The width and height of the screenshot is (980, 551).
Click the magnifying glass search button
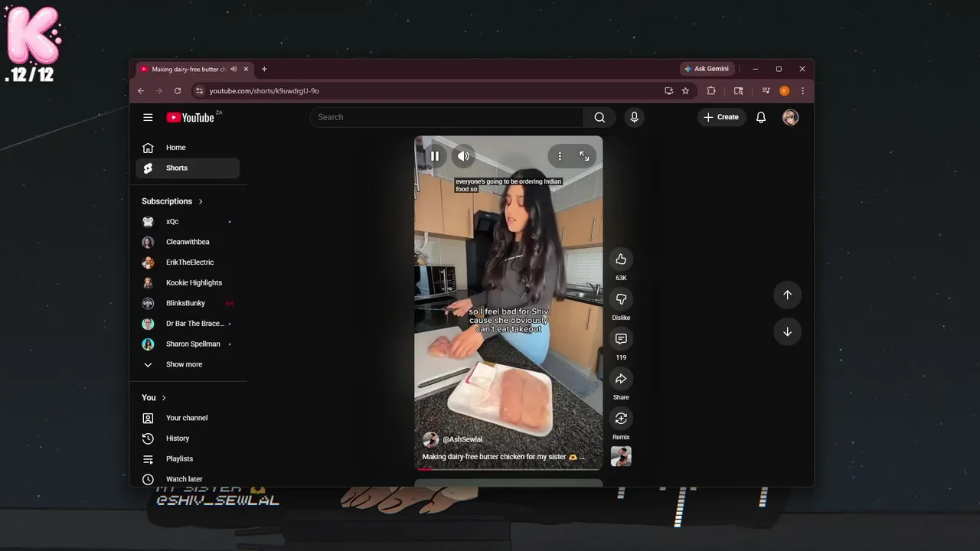(599, 117)
